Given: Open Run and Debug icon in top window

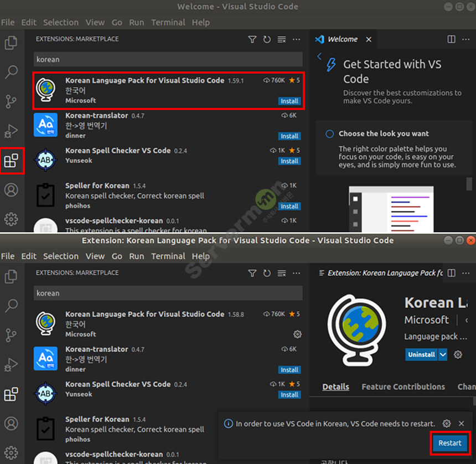Looking at the screenshot, I should point(11,131).
